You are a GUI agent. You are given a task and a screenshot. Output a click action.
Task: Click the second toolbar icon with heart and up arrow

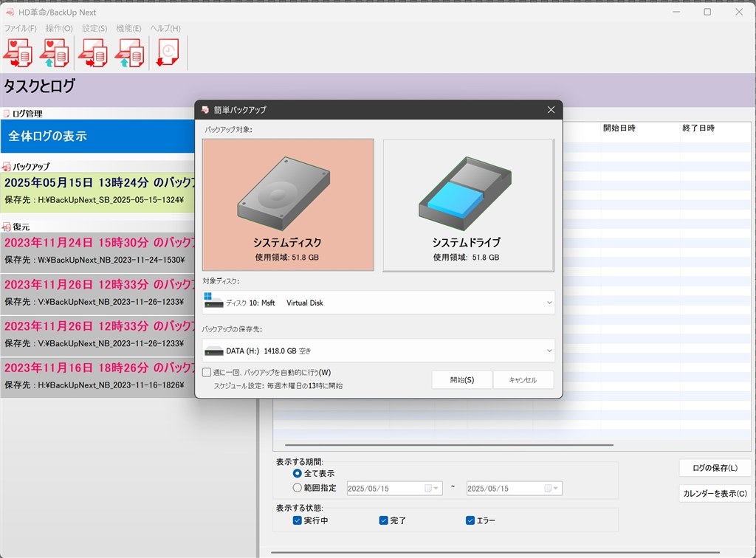[x=55, y=53]
